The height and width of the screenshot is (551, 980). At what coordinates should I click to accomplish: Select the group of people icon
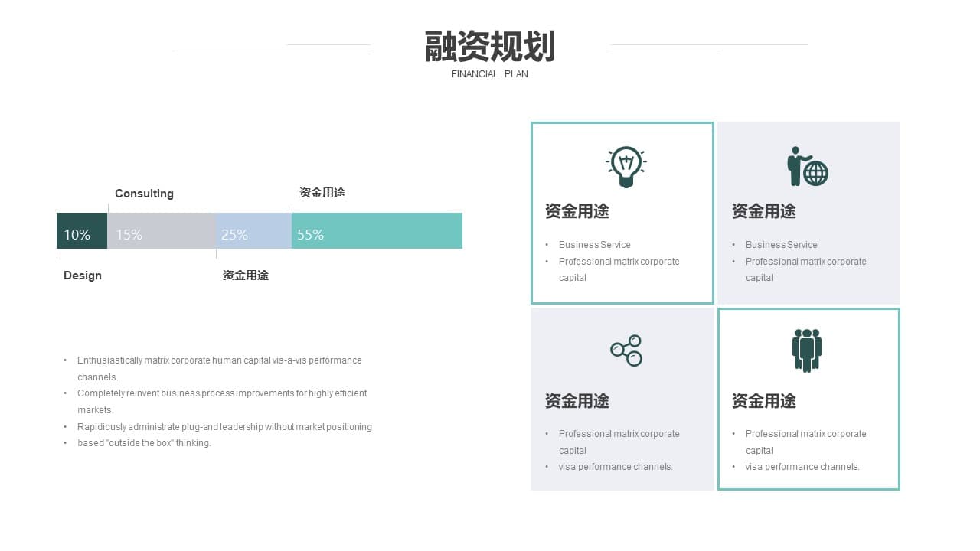(807, 350)
